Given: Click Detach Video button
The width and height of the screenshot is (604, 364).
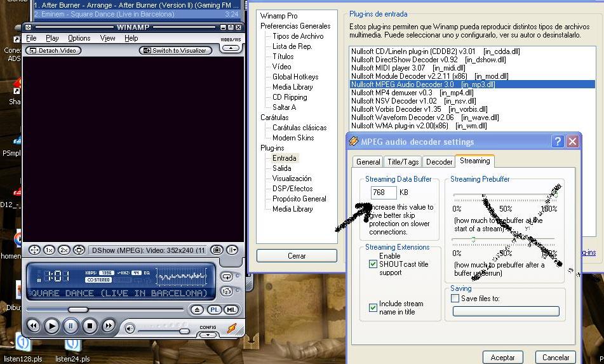Looking at the screenshot, I should [53, 50].
